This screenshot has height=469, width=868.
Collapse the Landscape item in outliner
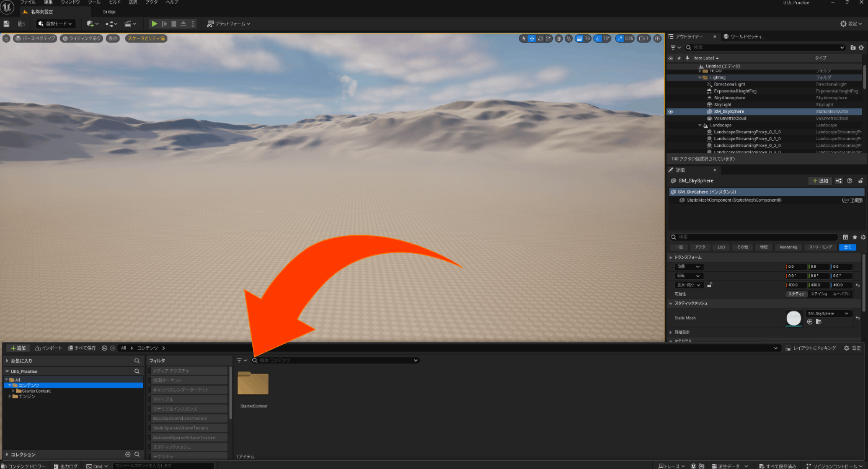tap(700, 125)
